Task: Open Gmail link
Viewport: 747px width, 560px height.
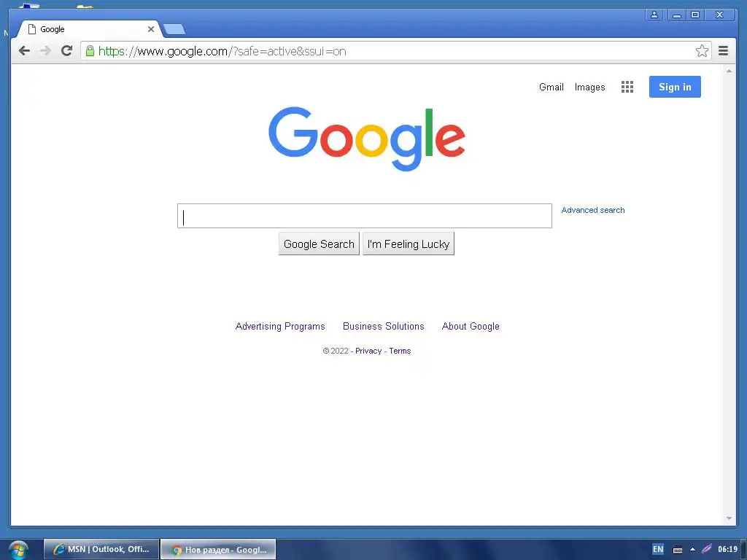Action: [x=551, y=87]
